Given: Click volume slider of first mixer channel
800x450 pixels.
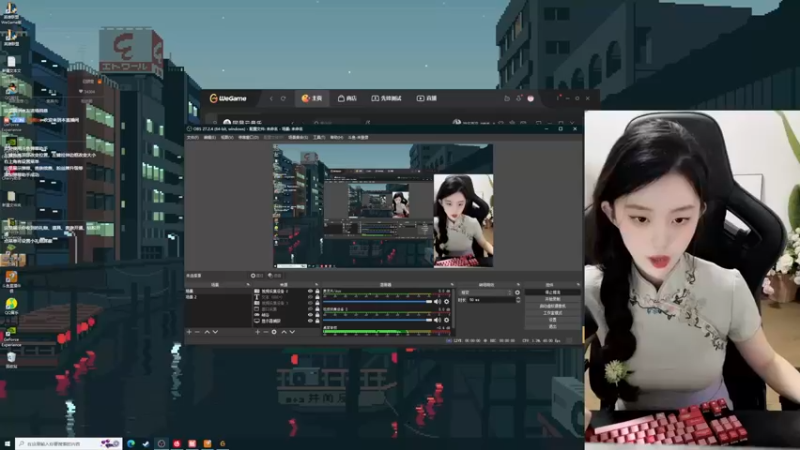Looking at the screenshot, I should (x=378, y=302).
